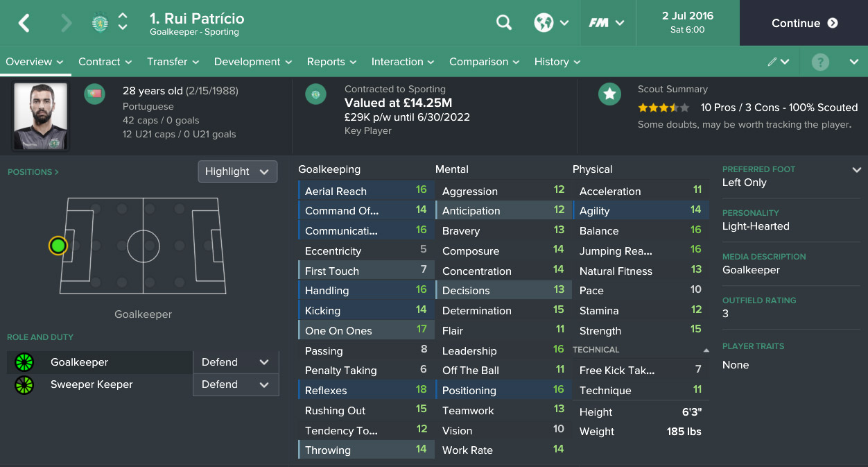Click the back arrow navigation icon

[24, 23]
